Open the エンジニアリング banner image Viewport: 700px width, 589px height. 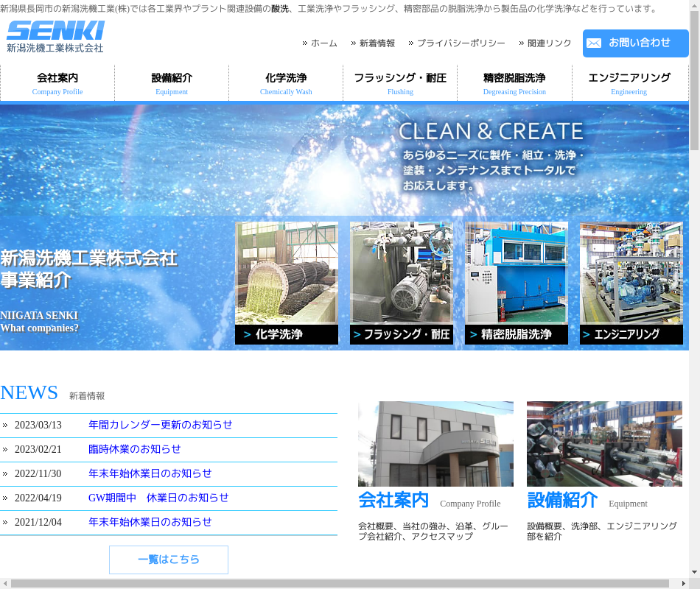click(631, 283)
